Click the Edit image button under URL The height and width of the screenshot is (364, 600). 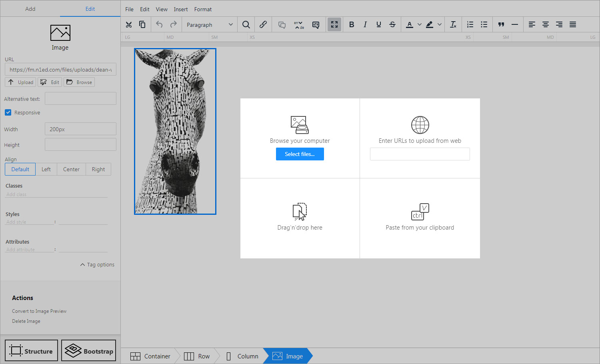[50, 82]
